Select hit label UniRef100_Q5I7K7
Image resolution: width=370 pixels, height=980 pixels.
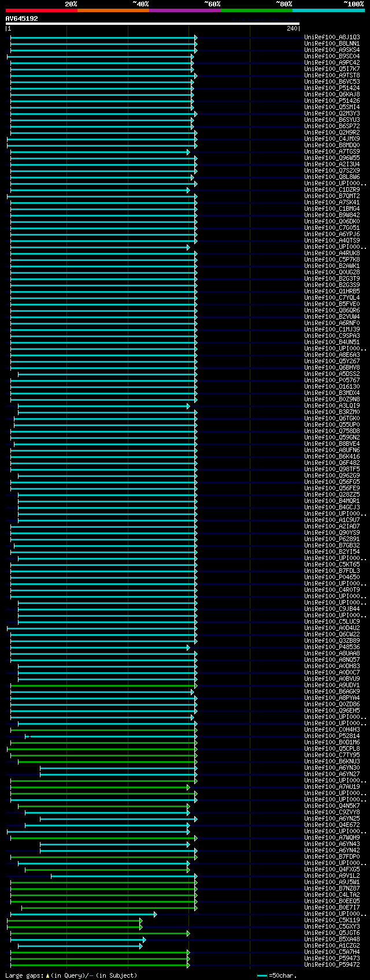pyautogui.click(x=332, y=69)
